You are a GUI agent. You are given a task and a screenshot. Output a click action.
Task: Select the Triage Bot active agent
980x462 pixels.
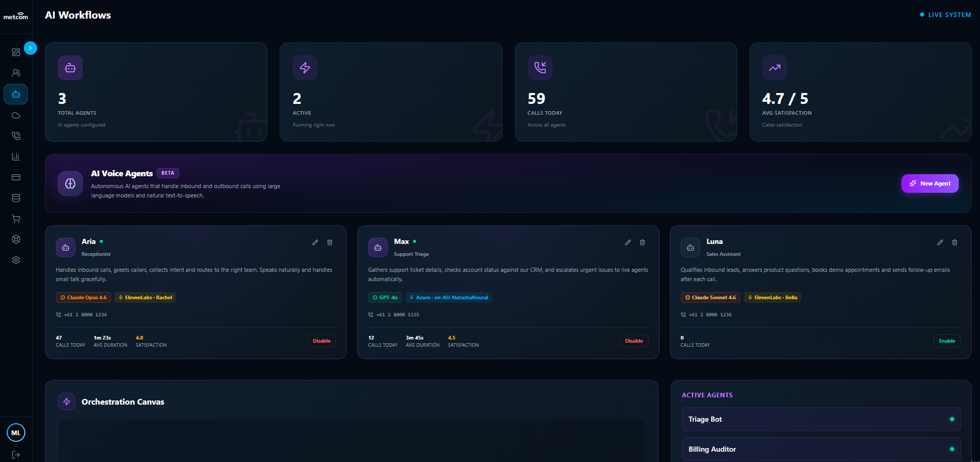pyautogui.click(x=821, y=419)
